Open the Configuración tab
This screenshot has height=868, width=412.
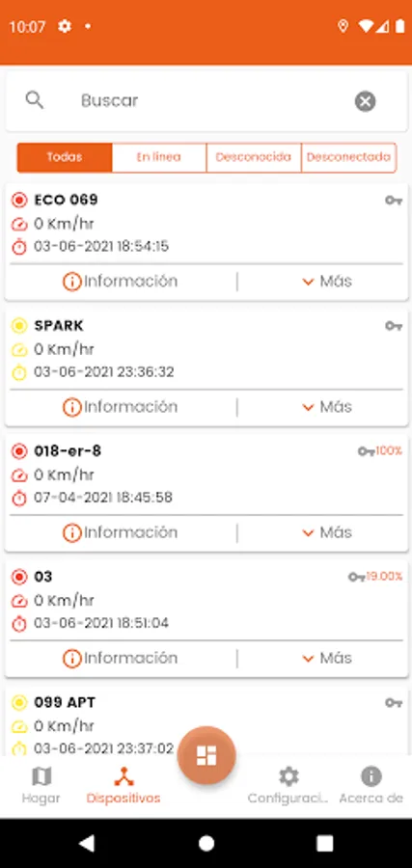(x=288, y=785)
